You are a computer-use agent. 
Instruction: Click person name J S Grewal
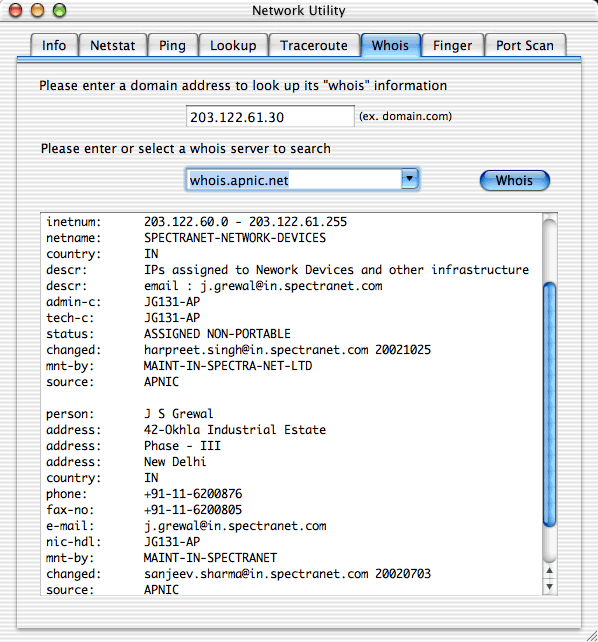pyautogui.click(x=178, y=414)
